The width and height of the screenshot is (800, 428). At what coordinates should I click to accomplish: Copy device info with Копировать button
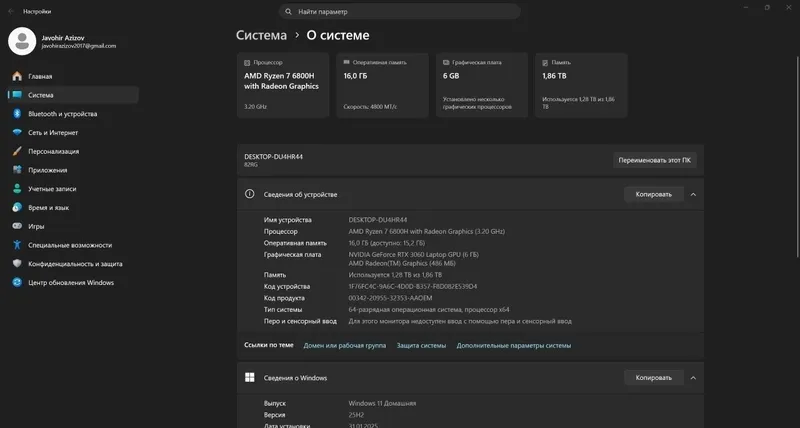click(654, 194)
